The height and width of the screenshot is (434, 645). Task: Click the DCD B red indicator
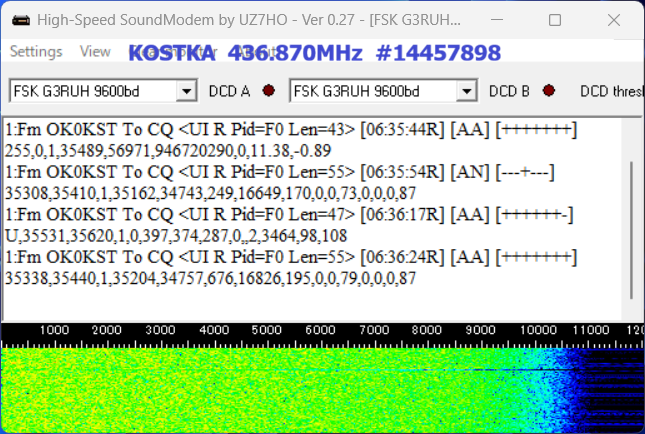pos(549,90)
